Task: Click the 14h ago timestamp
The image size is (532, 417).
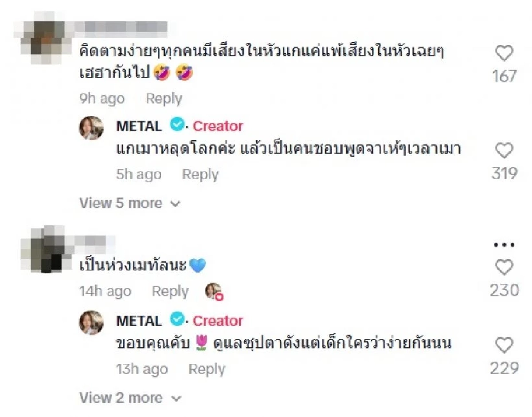Action: pos(105,291)
